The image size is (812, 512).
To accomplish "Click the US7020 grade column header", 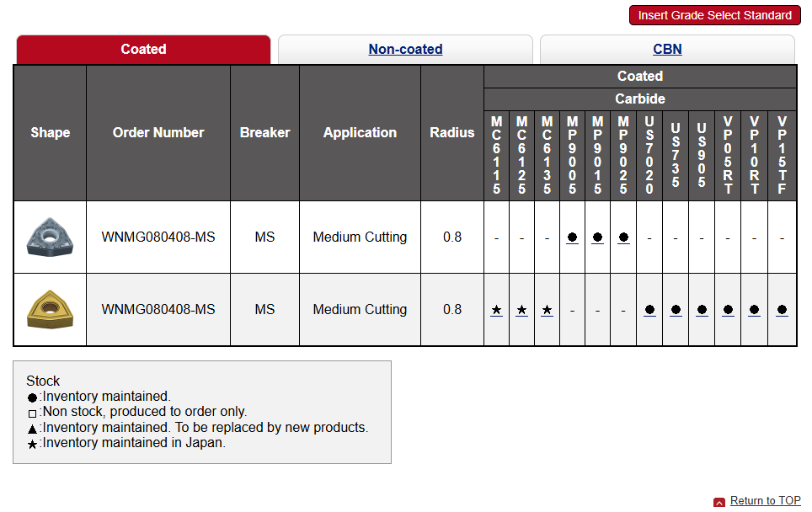I will [649, 155].
